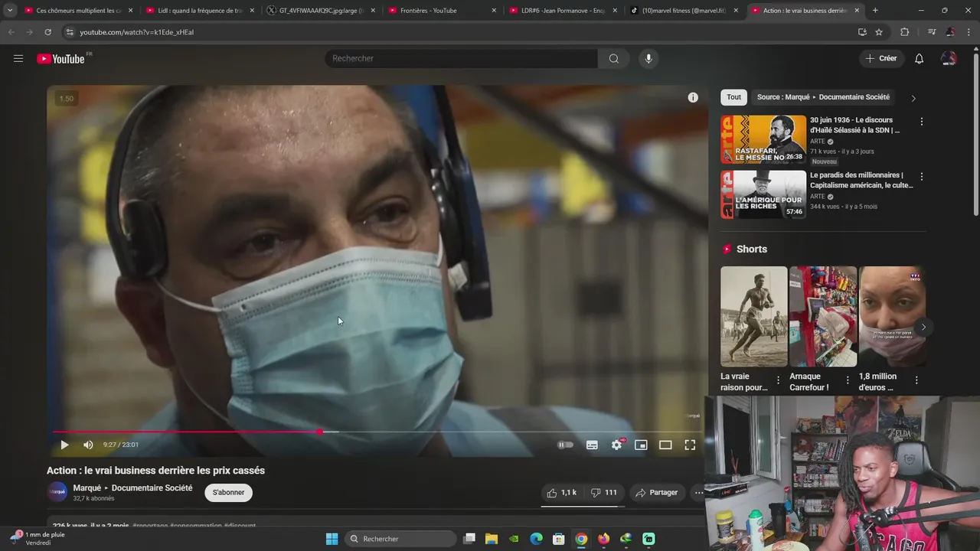The image size is (980, 551).
Task: Open Le paradis des millionnaires video title
Action: click(x=861, y=180)
